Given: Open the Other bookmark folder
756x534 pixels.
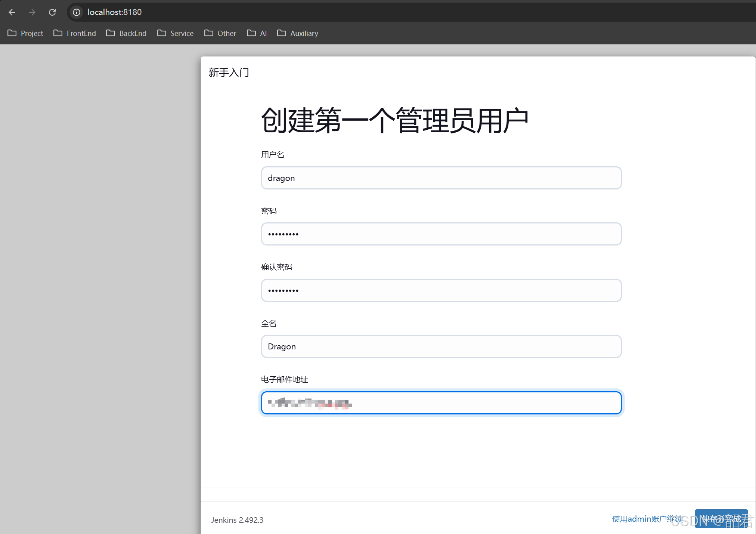Looking at the screenshot, I should (x=220, y=33).
